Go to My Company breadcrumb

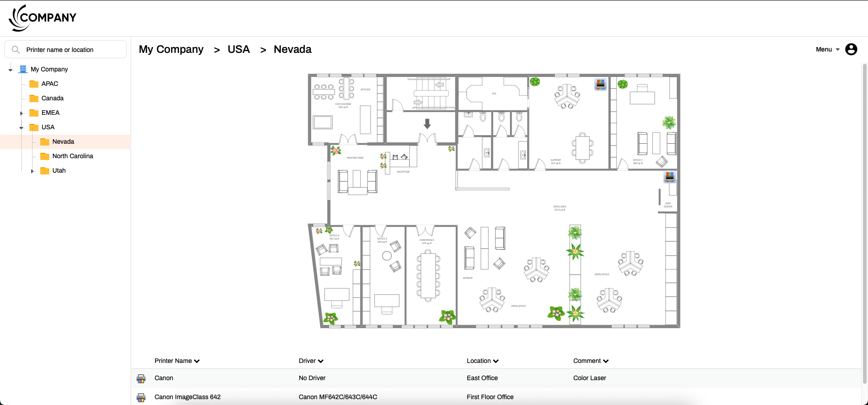(171, 49)
